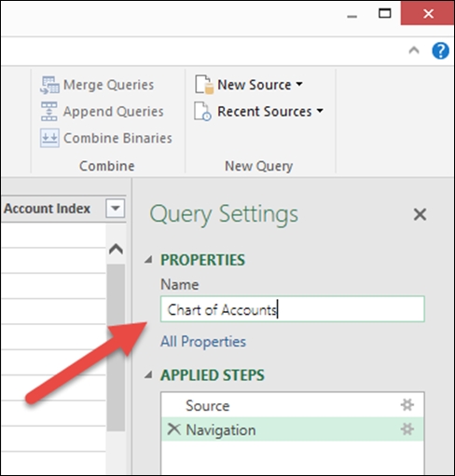Screen dimensions: 455x476
Task: Collapse the PROPERTIES section triangle
Action: click(149, 260)
